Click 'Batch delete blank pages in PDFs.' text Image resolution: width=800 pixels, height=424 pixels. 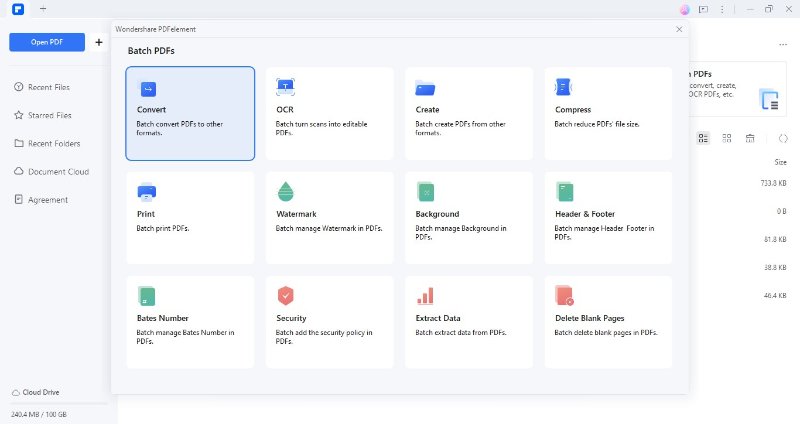click(x=606, y=332)
